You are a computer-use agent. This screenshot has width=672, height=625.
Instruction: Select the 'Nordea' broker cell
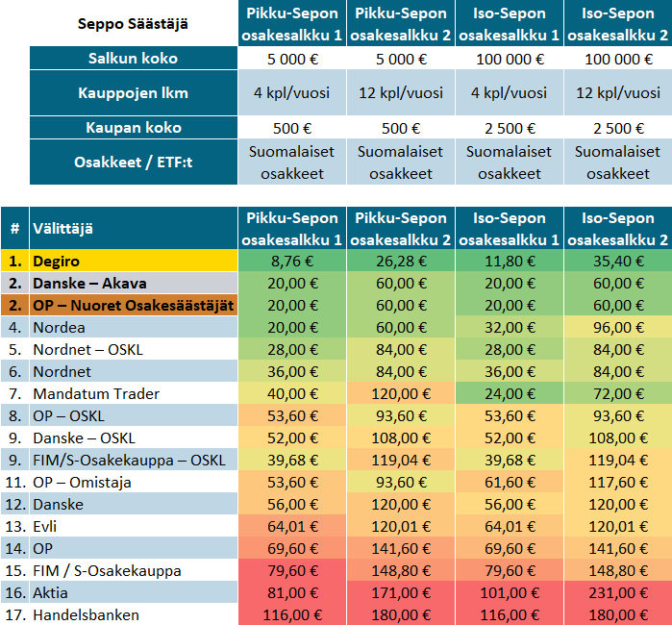click(134, 328)
